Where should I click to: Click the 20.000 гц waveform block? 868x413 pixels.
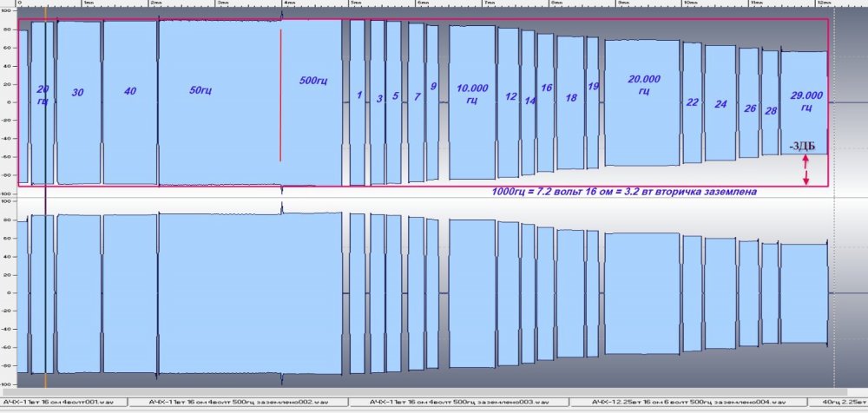point(643,121)
